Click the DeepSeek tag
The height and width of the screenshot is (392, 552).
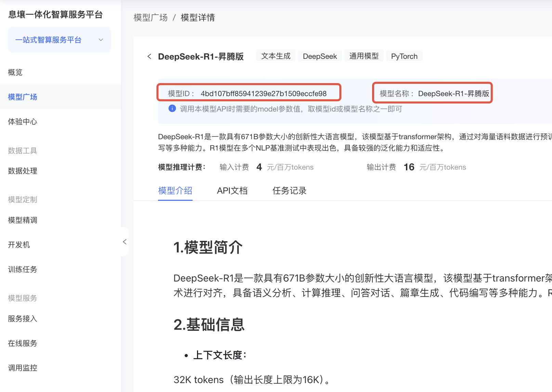pyautogui.click(x=320, y=56)
